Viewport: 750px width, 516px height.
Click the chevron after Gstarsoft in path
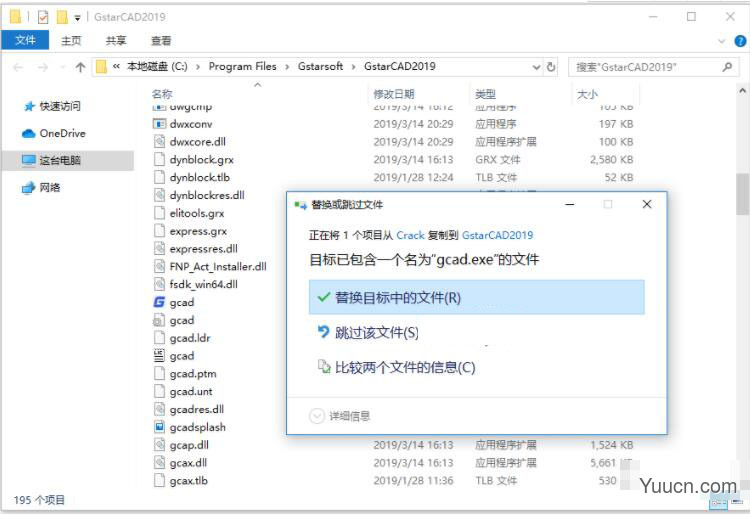353,67
